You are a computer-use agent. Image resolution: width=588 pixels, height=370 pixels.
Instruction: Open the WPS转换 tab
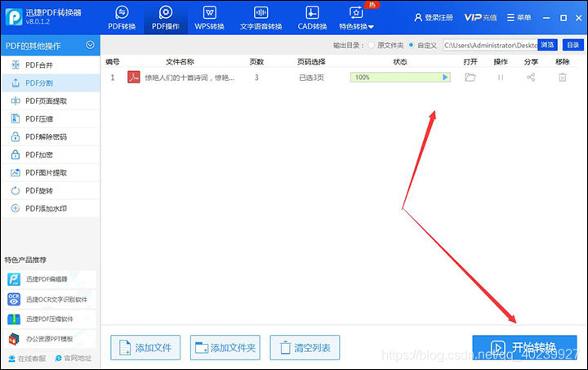coord(209,18)
